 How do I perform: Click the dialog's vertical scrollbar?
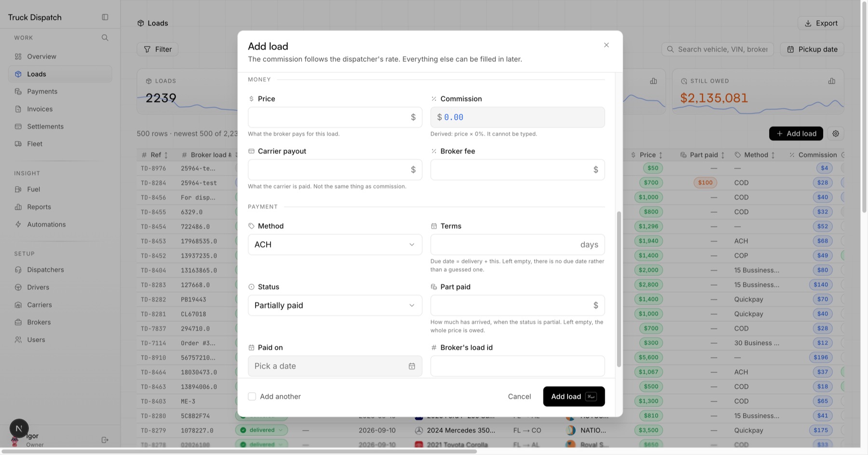619,290
